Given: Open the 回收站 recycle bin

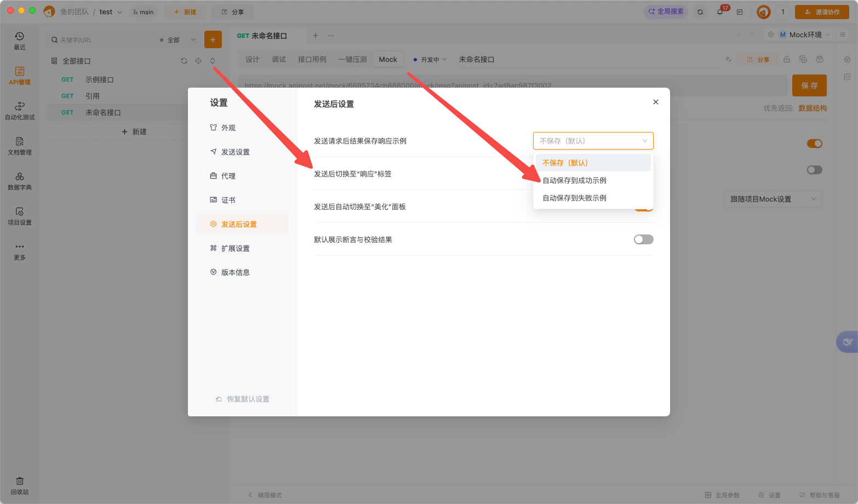Looking at the screenshot, I should [20, 486].
